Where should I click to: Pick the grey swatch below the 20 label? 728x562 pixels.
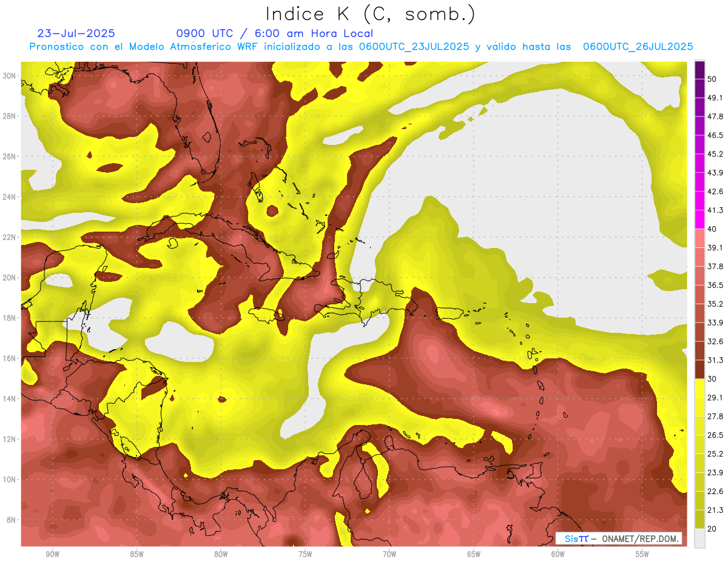699,538
